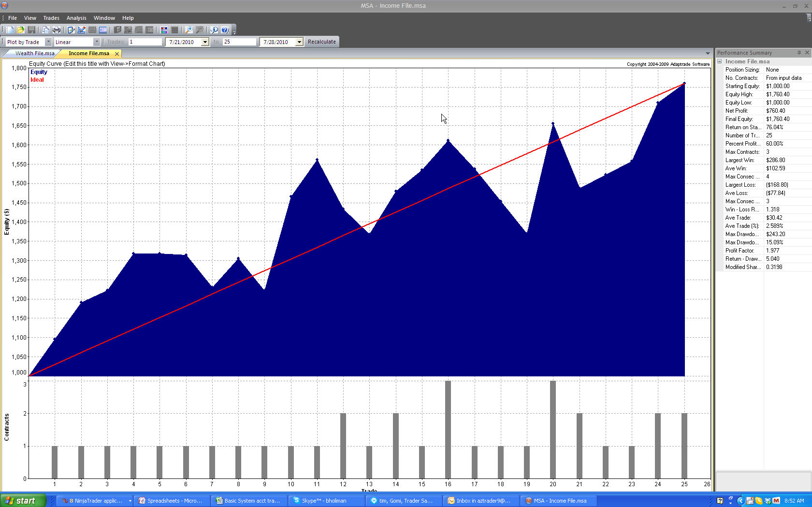Click the Starting Equity value $1,000.00
This screenshot has width=812, height=507.
tap(778, 86)
